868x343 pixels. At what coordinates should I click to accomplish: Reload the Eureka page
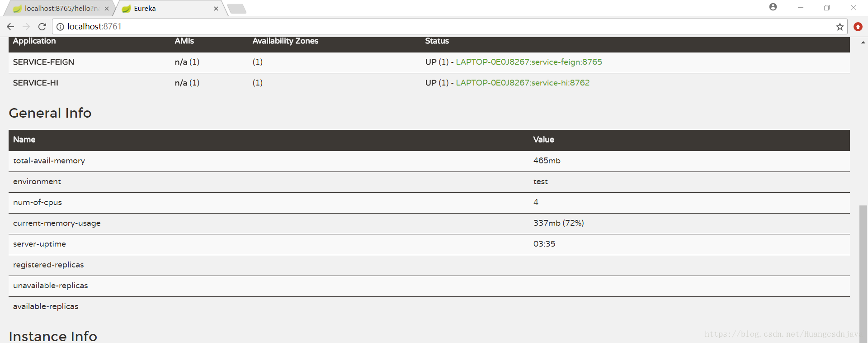(42, 27)
